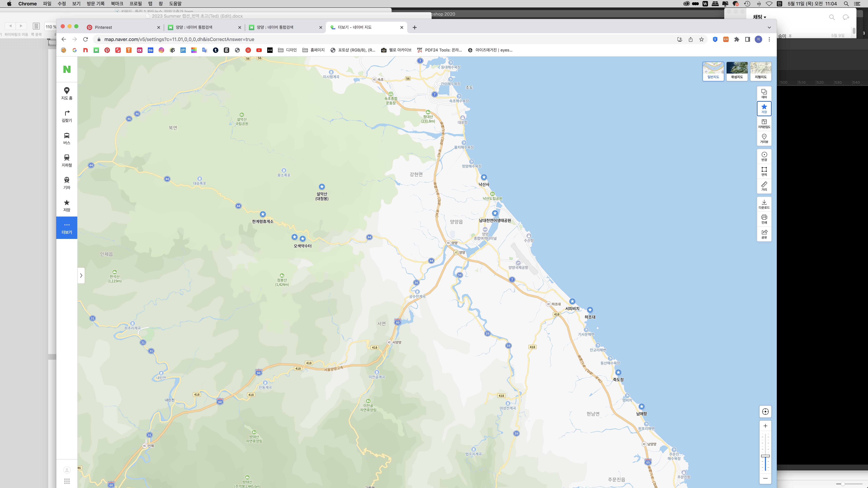Select the 버스 bus icon in sidebar
Viewport: 868px width, 488px height.
(x=67, y=138)
